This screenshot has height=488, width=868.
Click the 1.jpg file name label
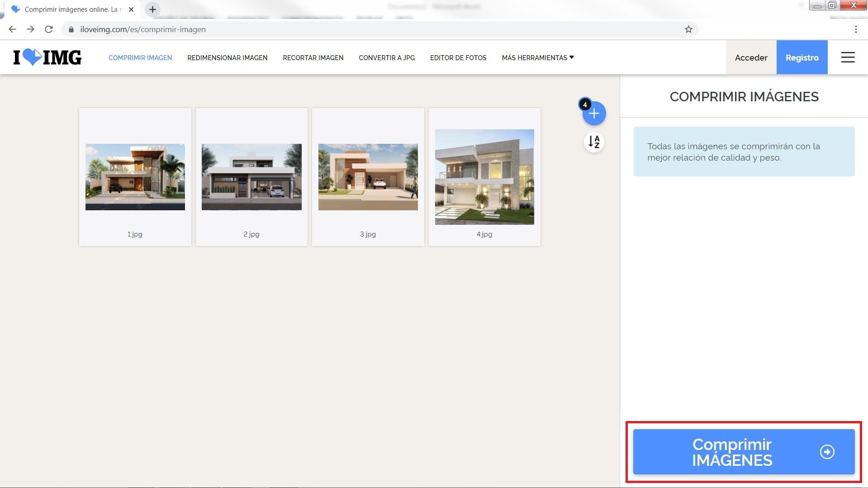point(135,234)
